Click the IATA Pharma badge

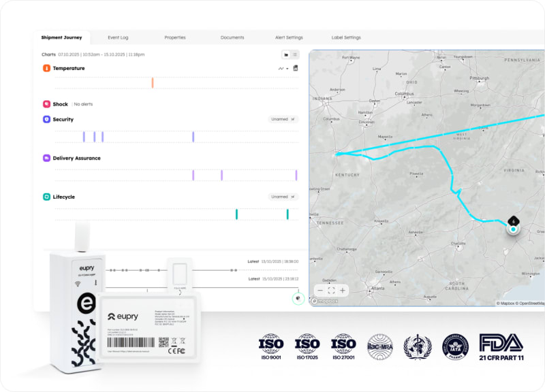tap(455, 347)
